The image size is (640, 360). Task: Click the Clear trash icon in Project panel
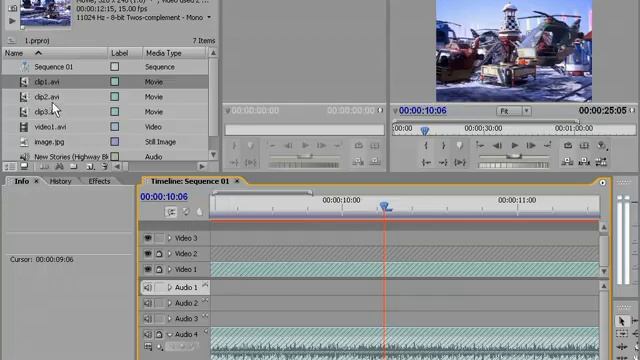(105, 167)
